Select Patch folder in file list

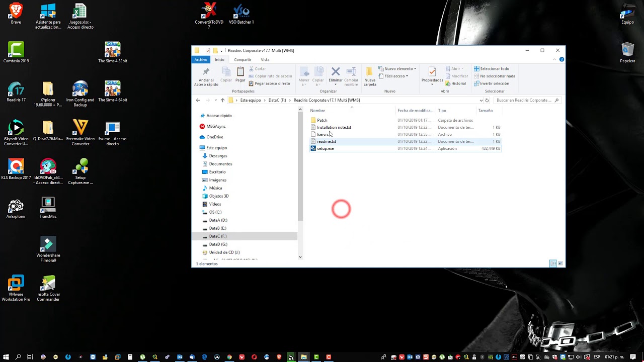click(x=322, y=120)
